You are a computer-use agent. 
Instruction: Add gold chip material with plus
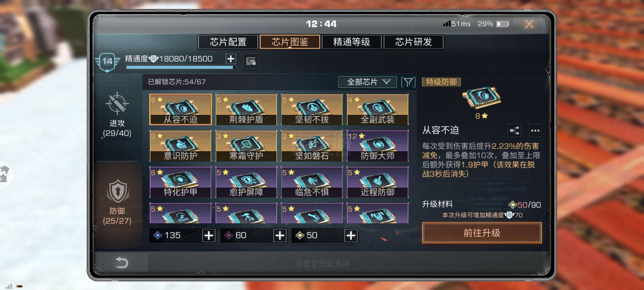[351, 235]
